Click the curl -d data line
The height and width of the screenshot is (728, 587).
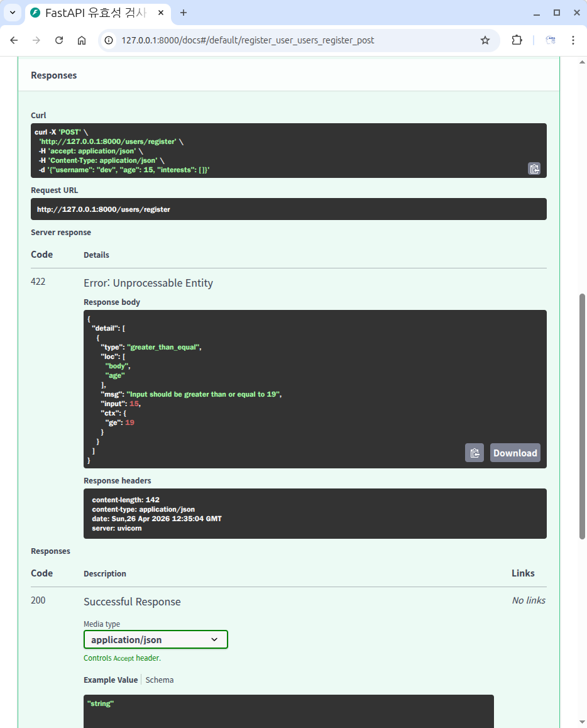[124, 170]
